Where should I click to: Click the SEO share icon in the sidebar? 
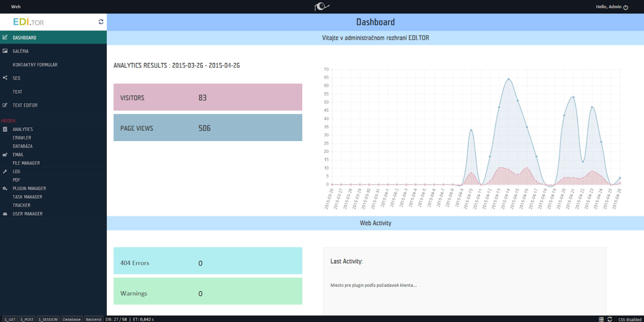(5, 78)
